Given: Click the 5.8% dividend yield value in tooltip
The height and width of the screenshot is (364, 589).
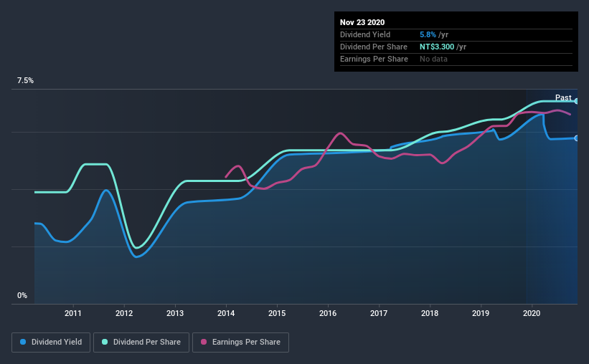Looking at the screenshot, I should 428,34.
